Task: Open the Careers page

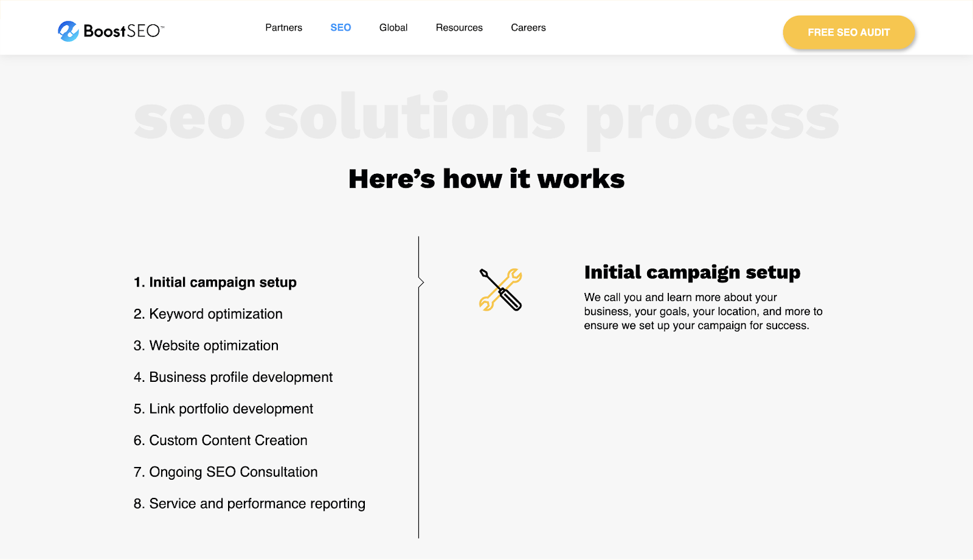Action: click(528, 27)
